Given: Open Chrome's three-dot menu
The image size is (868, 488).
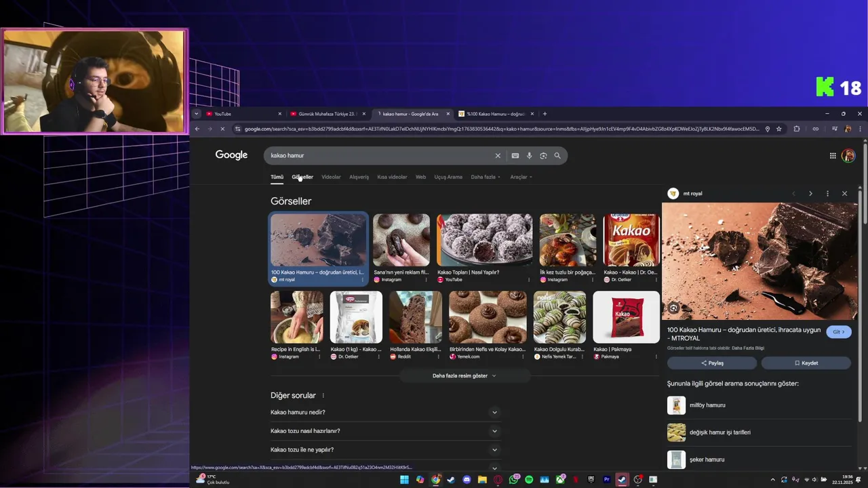Looking at the screenshot, I should click(x=860, y=129).
